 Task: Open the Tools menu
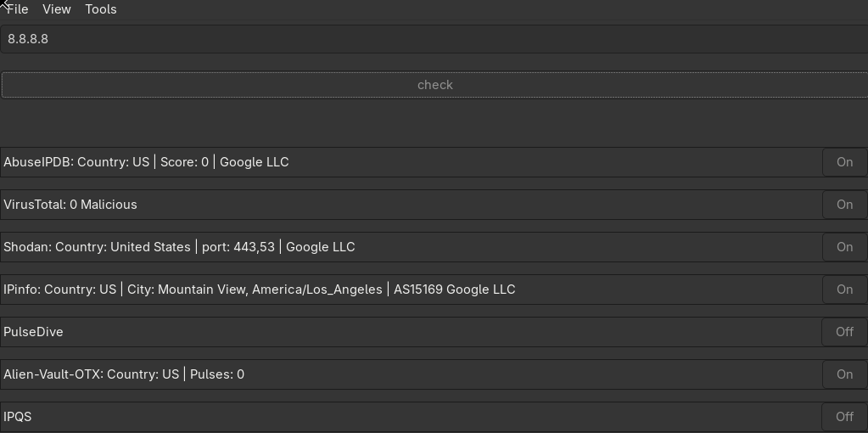[x=101, y=9]
